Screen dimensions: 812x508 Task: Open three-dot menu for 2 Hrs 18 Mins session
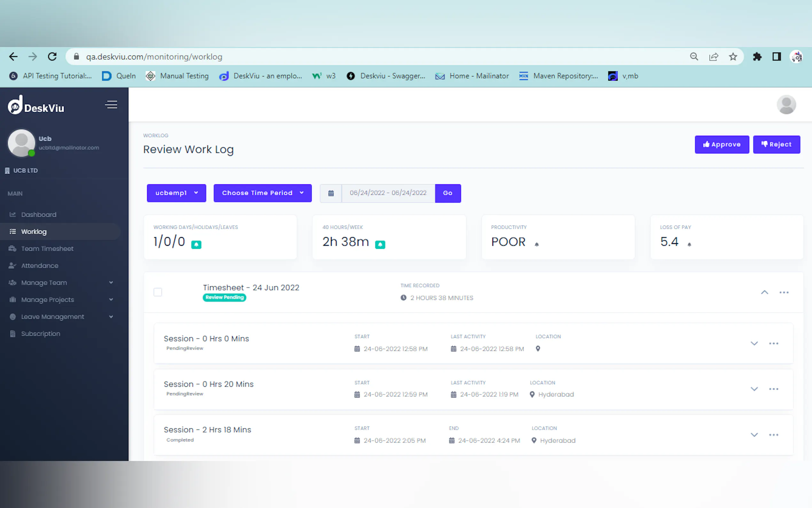pyautogui.click(x=773, y=435)
